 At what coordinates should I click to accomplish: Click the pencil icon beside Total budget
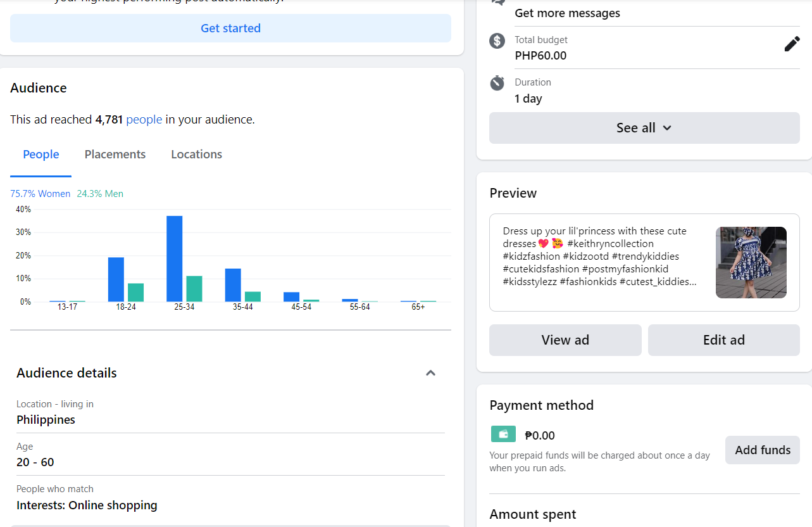[792, 44]
